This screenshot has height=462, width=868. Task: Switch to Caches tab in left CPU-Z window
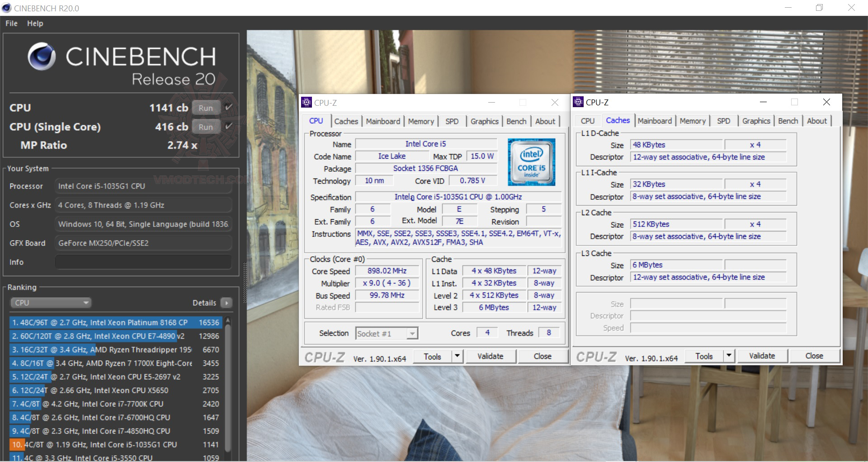click(346, 121)
